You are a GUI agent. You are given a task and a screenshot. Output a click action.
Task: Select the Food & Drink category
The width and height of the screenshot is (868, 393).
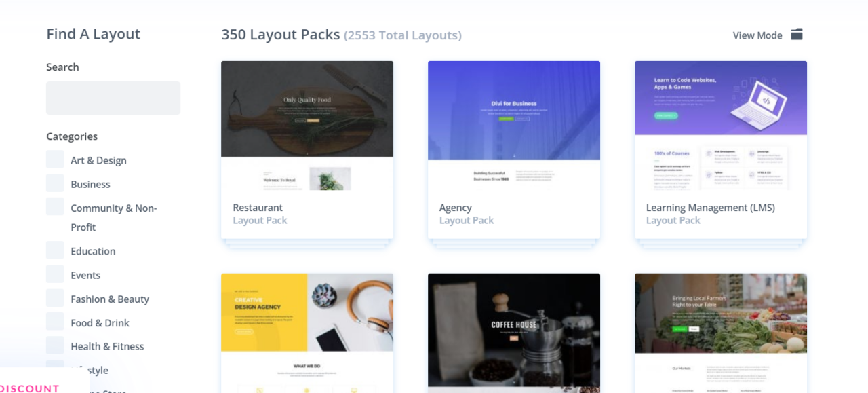[54, 321]
